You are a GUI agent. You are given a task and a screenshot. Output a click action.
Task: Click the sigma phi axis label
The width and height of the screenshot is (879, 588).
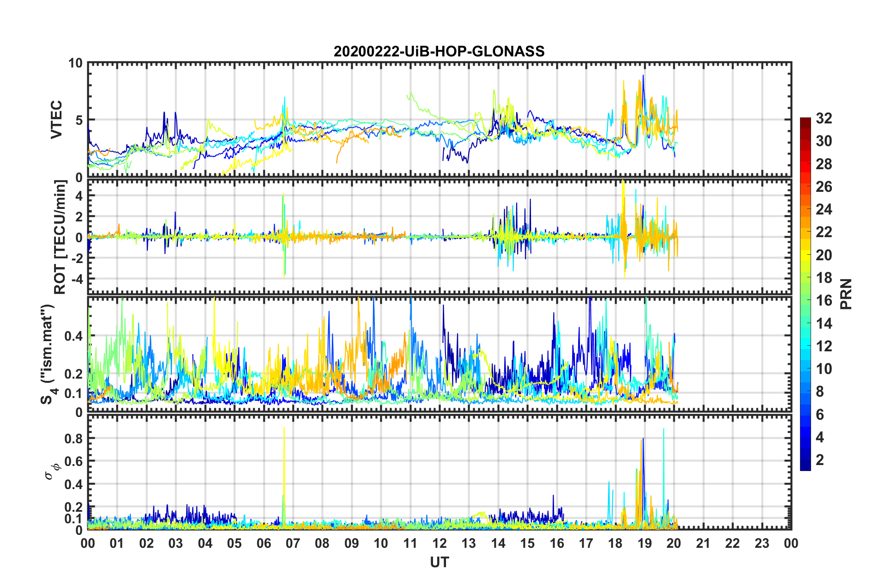52,471
